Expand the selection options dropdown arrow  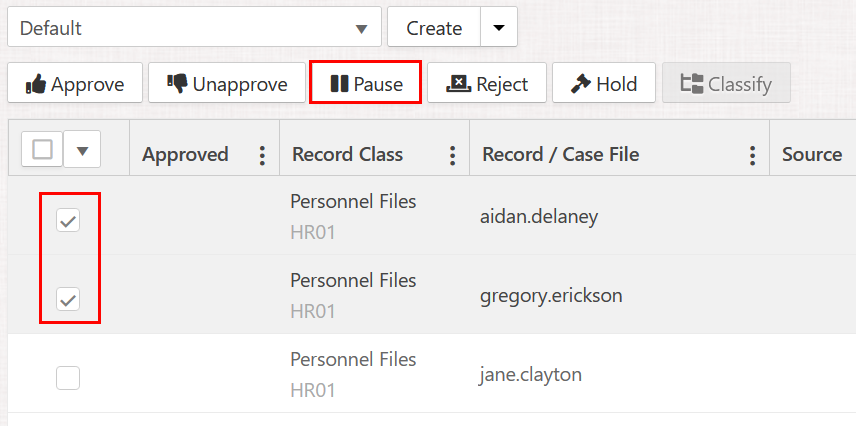coord(82,151)
